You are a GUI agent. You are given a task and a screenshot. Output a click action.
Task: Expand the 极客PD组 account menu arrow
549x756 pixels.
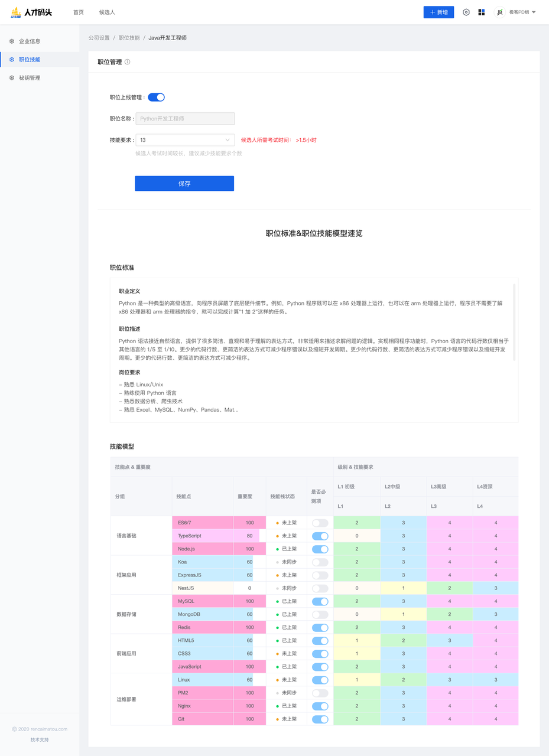click(534, 12)
